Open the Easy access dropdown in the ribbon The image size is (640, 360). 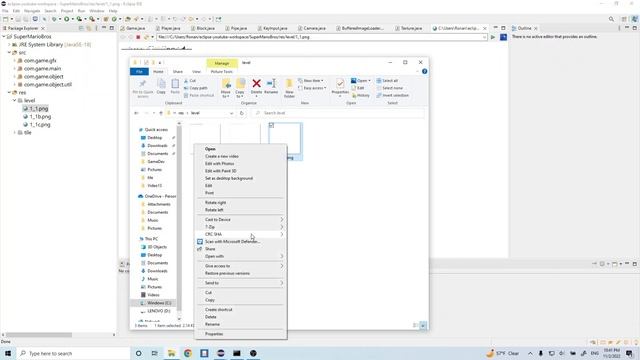pos(312,88)
